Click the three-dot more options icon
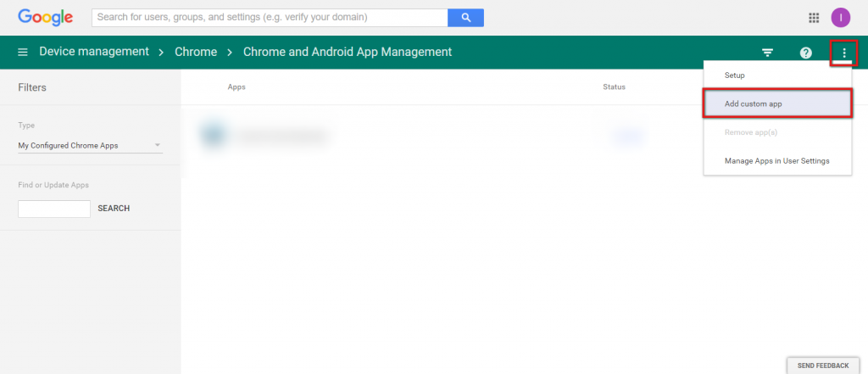Screen dimensions: 868x374 [x=843, y=53]
